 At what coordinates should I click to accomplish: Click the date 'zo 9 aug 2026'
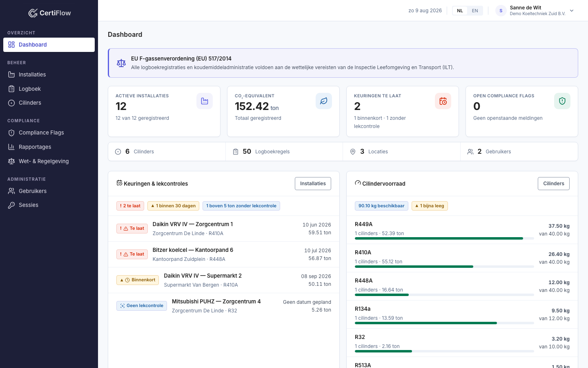pyautogui.click(x=425, y=11)
